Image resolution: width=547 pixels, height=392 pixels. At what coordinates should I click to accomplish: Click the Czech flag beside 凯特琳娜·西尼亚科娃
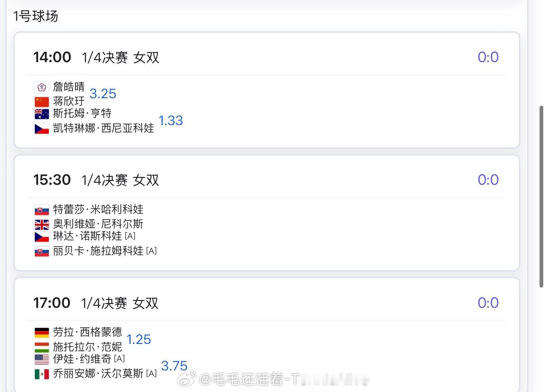(41, 128)
